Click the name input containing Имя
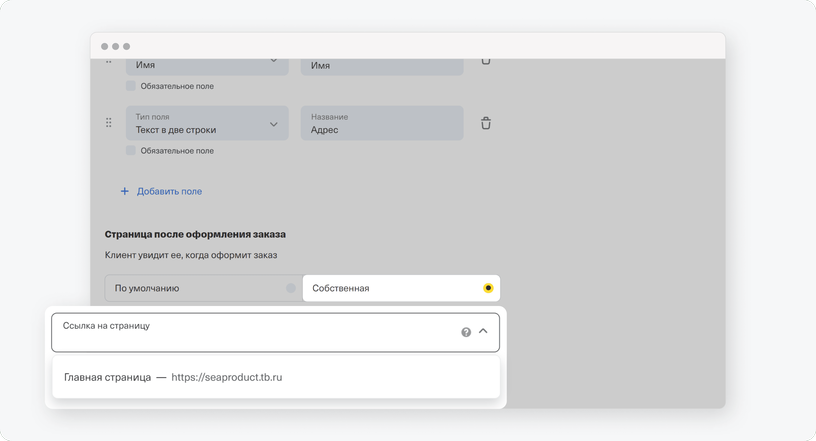The height and width of the screenshot is (441, 816). (382, 67)
